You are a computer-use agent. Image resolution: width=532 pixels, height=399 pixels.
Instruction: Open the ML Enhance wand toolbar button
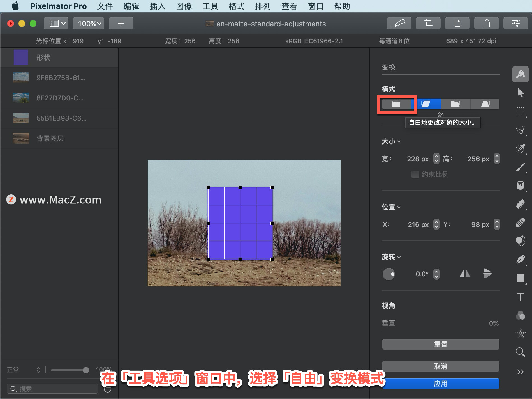pyautogui.click(x=399, y=23)
